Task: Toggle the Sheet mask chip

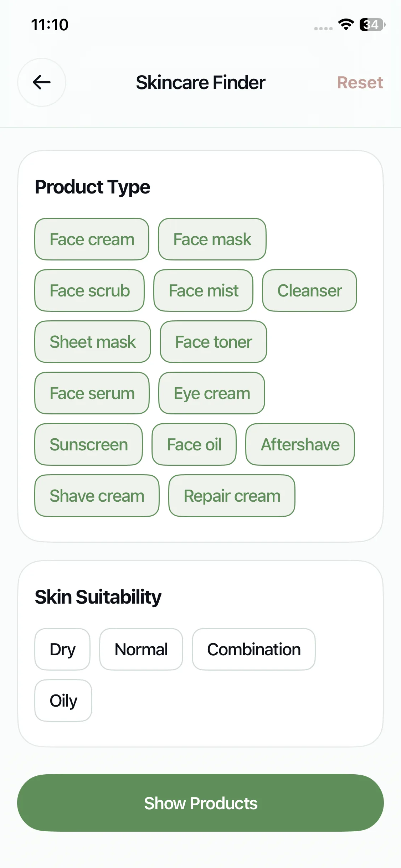Action: 93,342
